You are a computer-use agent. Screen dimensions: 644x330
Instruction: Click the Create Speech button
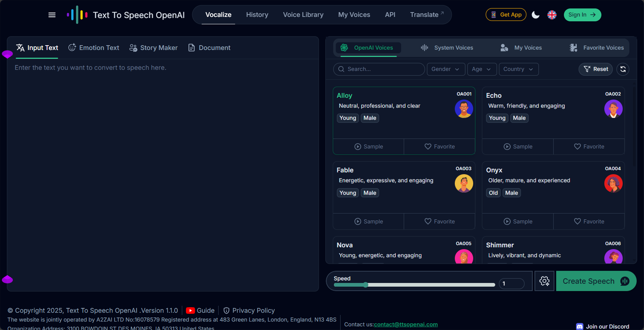pyautogui.click(x=596, y=281)
